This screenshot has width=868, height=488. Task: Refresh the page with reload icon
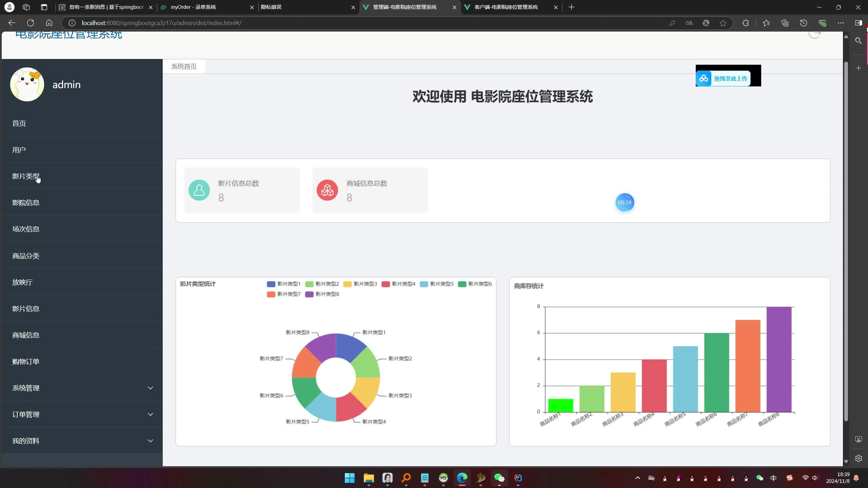31,23
